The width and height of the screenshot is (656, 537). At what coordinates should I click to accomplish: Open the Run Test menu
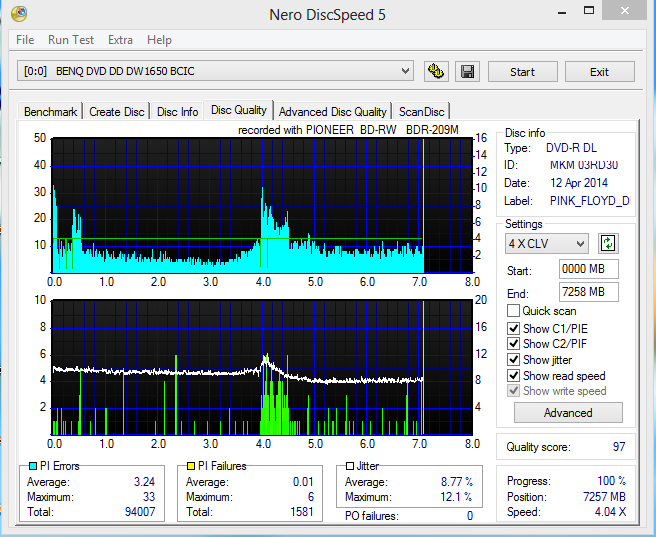point(71,40)
